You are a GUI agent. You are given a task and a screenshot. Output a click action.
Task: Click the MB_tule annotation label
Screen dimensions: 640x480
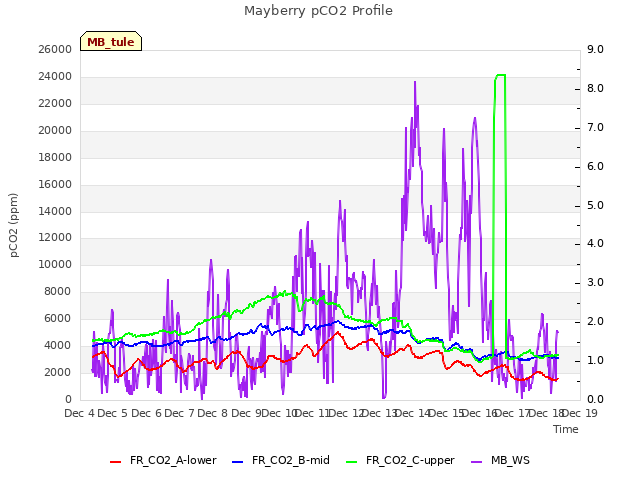pyautogui.click(x=111, y=42)
